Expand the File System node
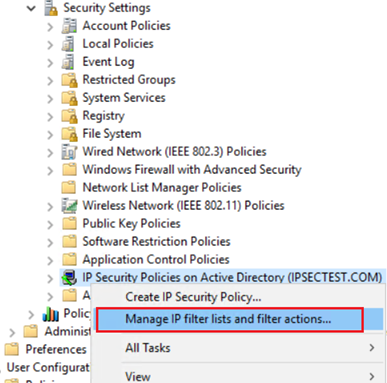387x383 pixels. pyautogui.click(x=50, y=135)
